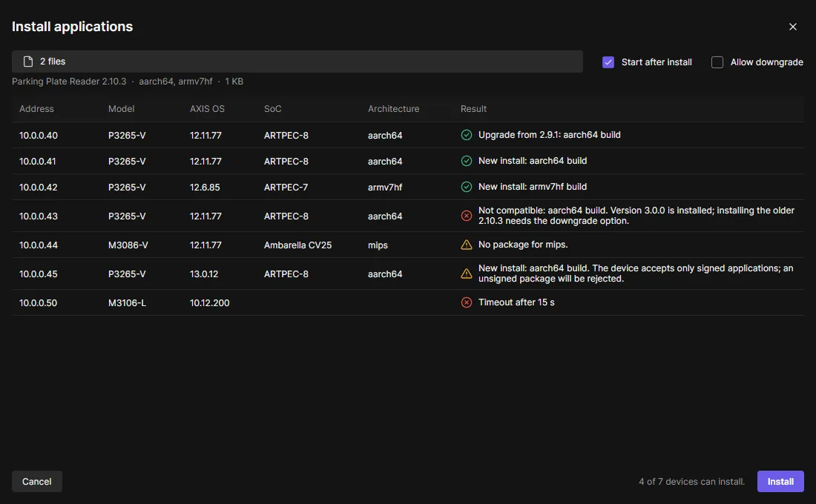Select address 10.0.0.42
Image resolution: width=816 pixels, height=504 pixels.
[39, 188]
